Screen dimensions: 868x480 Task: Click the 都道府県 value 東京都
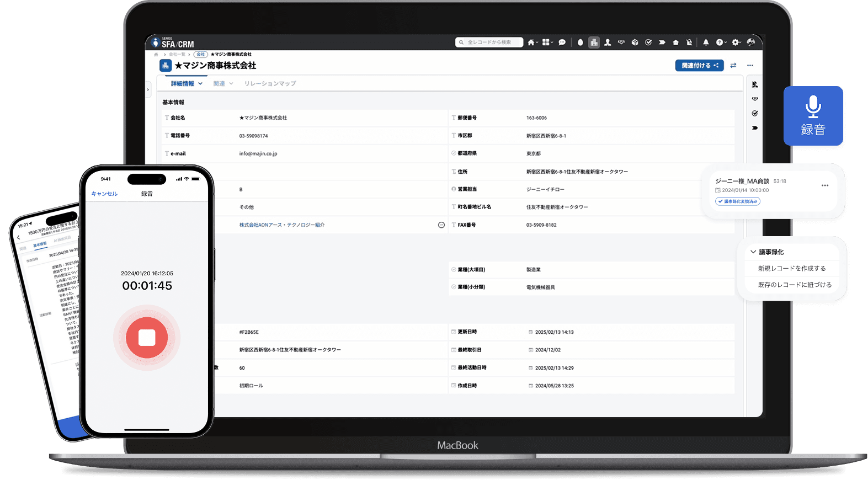click(x=534, y=153)
